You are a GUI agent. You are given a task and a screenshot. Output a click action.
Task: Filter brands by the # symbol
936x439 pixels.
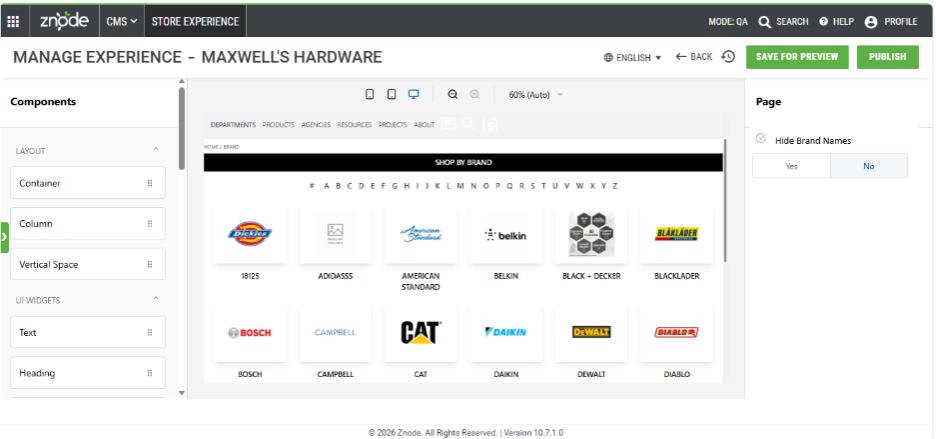(312, 186)
